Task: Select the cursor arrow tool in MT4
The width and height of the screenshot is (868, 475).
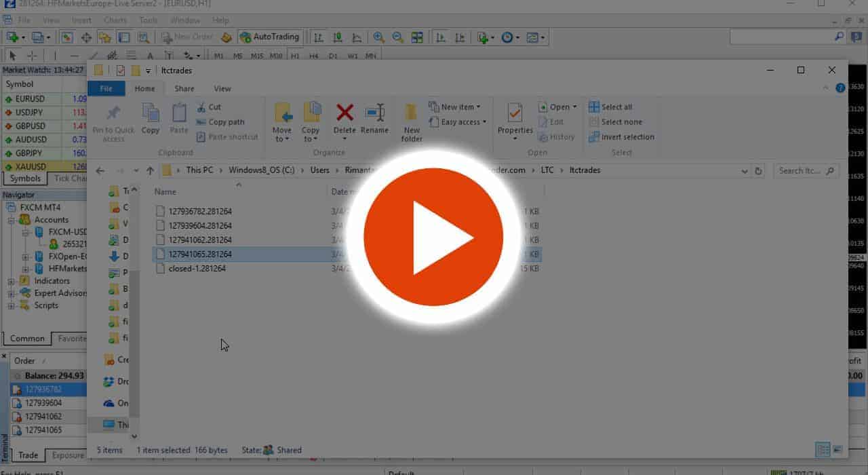Action: pos(12,56)
